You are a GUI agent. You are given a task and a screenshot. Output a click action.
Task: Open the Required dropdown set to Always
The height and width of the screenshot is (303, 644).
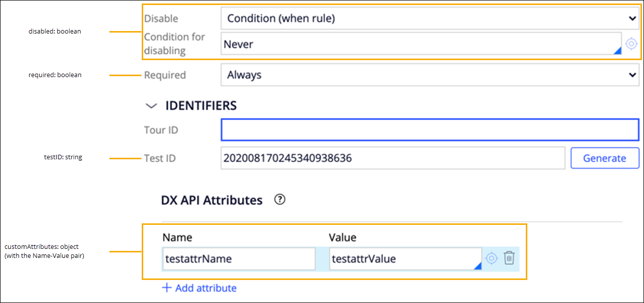pos(429,75)
